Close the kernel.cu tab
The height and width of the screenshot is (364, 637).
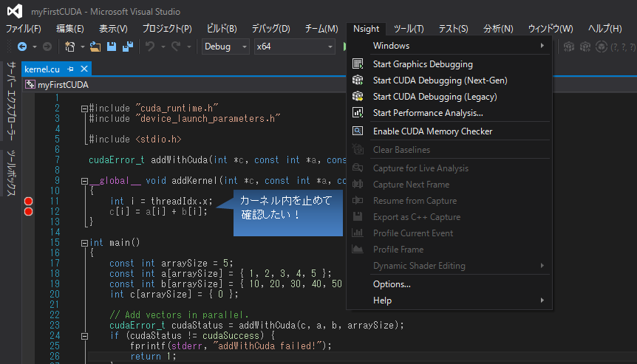pyautogui.click(x=84, y=69)
